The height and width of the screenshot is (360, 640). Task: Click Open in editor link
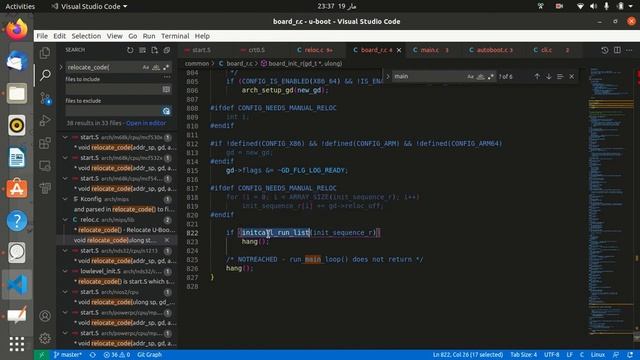click(146, 123)
